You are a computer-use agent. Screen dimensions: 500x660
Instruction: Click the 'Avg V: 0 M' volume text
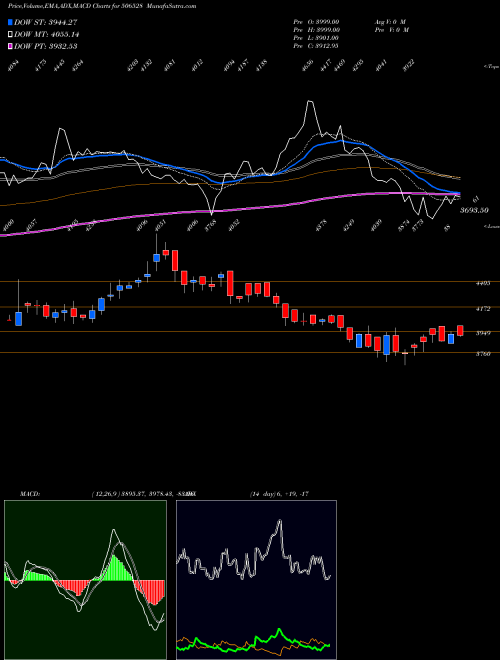(390, 21)
